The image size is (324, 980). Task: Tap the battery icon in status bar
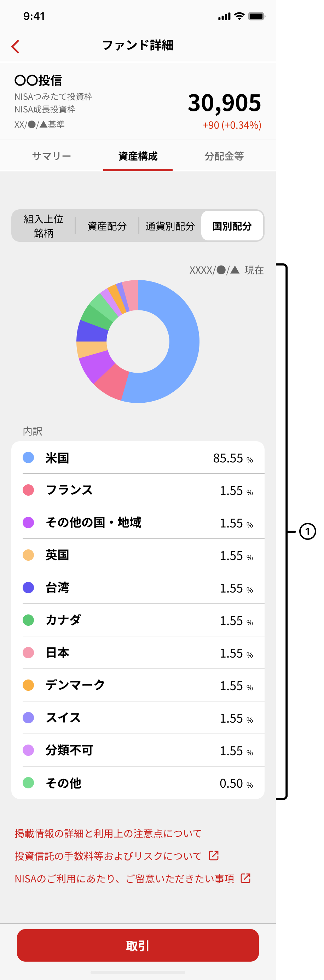[256, 16]
